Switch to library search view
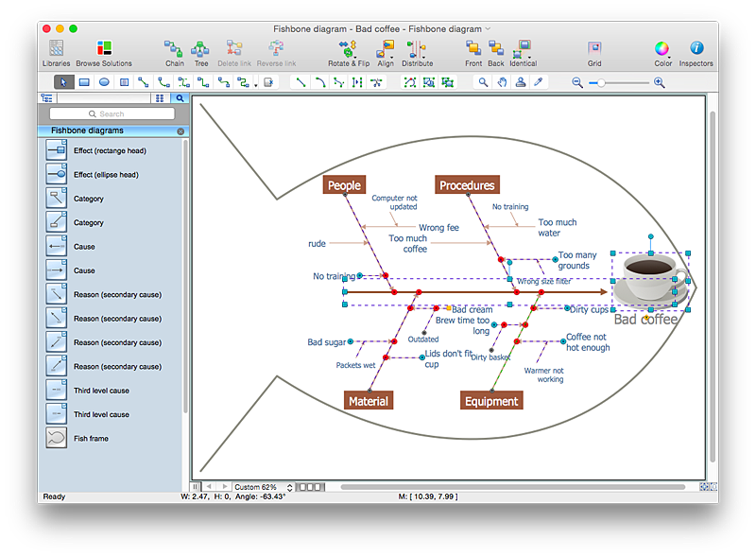This screenshot has width=756, height=557. [x=179, y=98]
